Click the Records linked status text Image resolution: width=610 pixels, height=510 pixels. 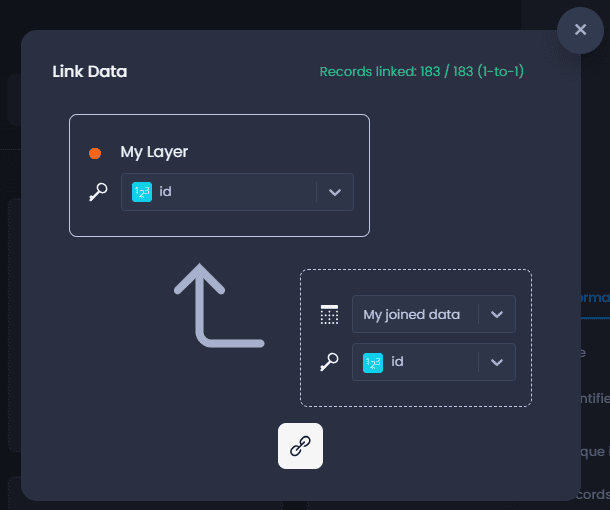tap(422, 72)
